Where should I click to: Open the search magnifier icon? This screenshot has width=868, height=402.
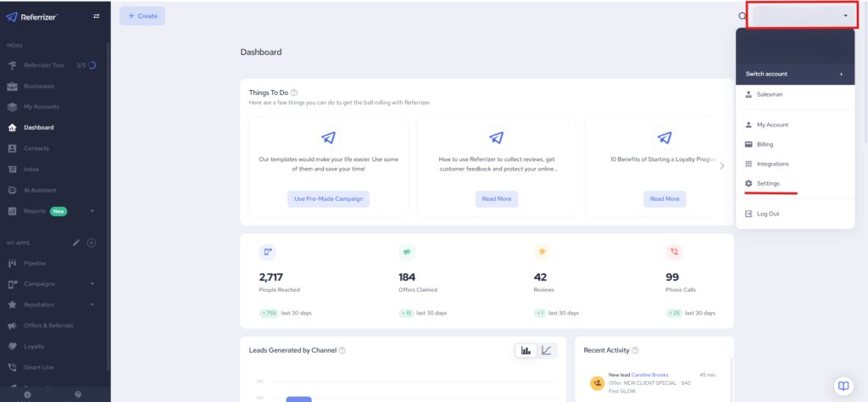click(743, 16)
